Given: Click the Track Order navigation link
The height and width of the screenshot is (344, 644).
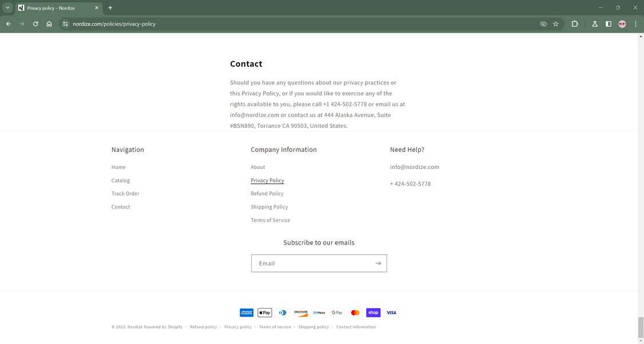Looking at the screenshot, I should (125, 193).
